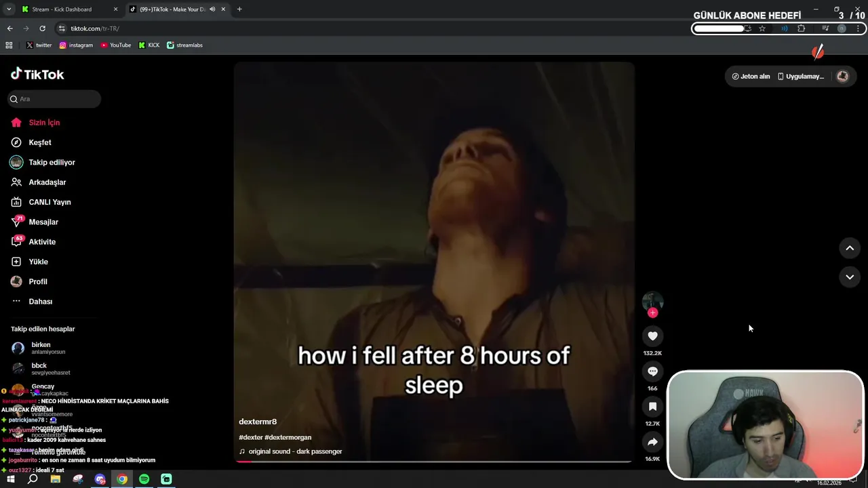Open followed account birken
Image resolution: width=868 pixels, height=488 pixels.
[x=41, y=348]
